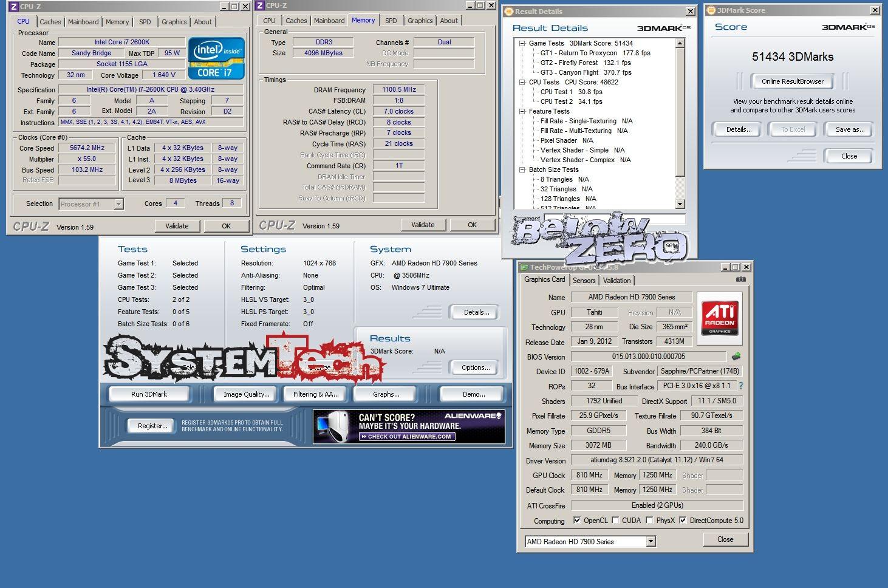Click the Online ResultBrowser button
The height and width of the screenshot is (588, 888).
click(793, 81)
